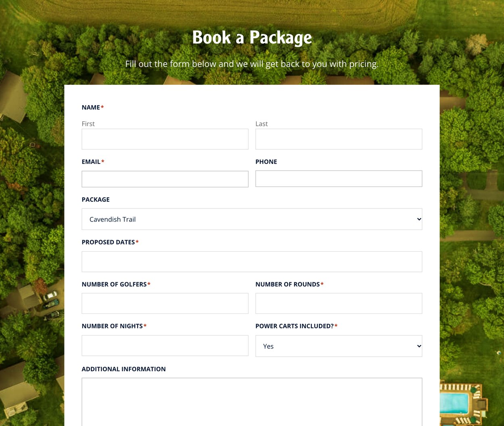Click the 'Last' sub-label
Screen dimensions: 504x426
tap(262, 124)
